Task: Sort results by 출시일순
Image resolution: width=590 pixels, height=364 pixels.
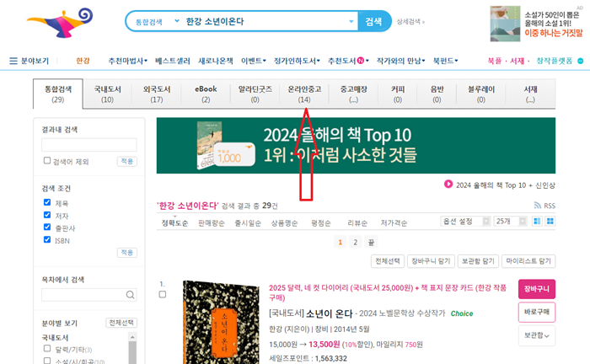Action: point(248,223)
